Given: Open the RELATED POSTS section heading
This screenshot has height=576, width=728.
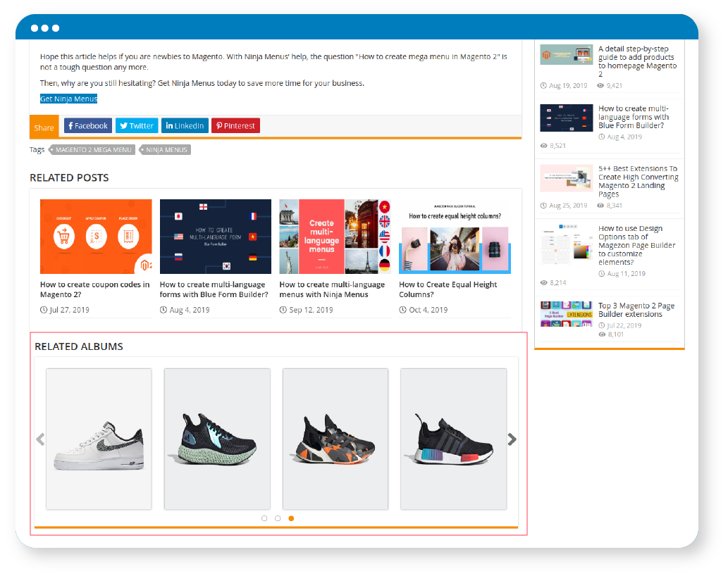Looking at the screenshot, I should coord(69,177).
